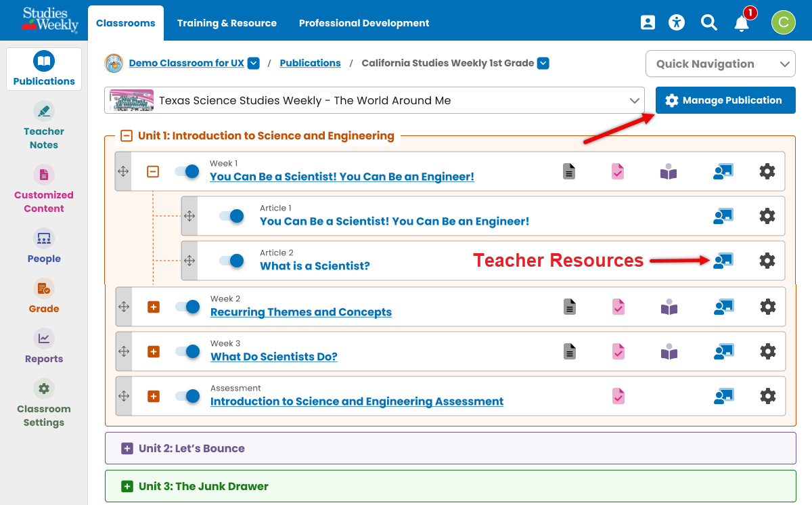
Task: Toggle the Article 1 switch off
Action: [231, 216]
